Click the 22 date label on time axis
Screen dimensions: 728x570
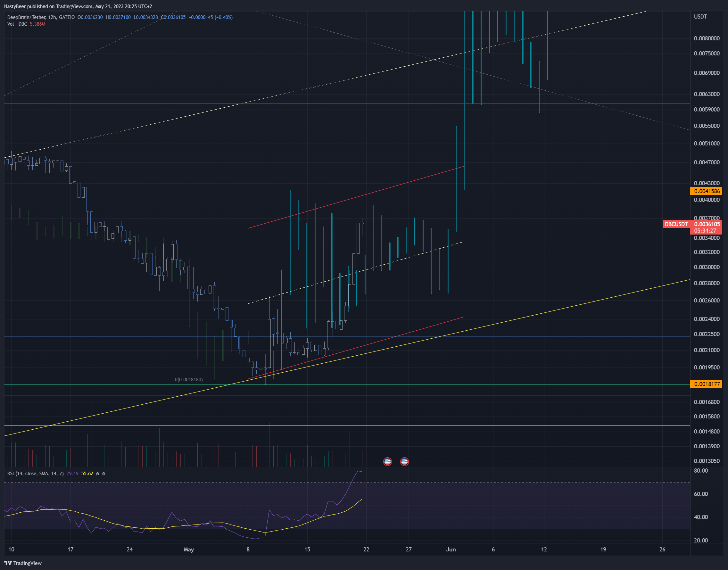(x=366, y=549)
